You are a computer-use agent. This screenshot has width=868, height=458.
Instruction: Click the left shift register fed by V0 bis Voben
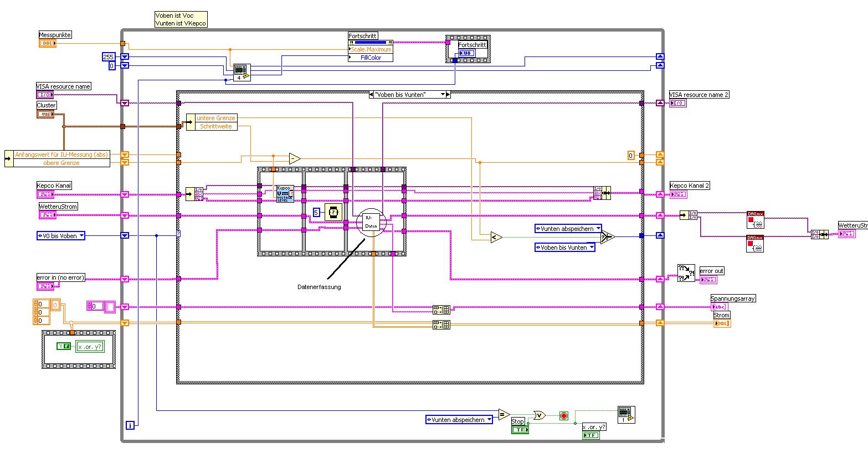coord(125,236)
